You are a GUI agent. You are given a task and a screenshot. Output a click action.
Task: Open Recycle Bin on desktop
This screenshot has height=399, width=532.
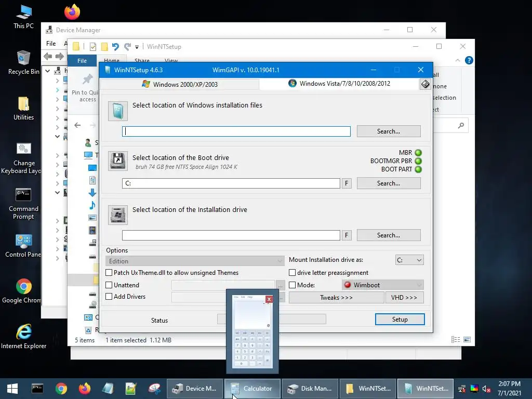(x=23, y=62)
